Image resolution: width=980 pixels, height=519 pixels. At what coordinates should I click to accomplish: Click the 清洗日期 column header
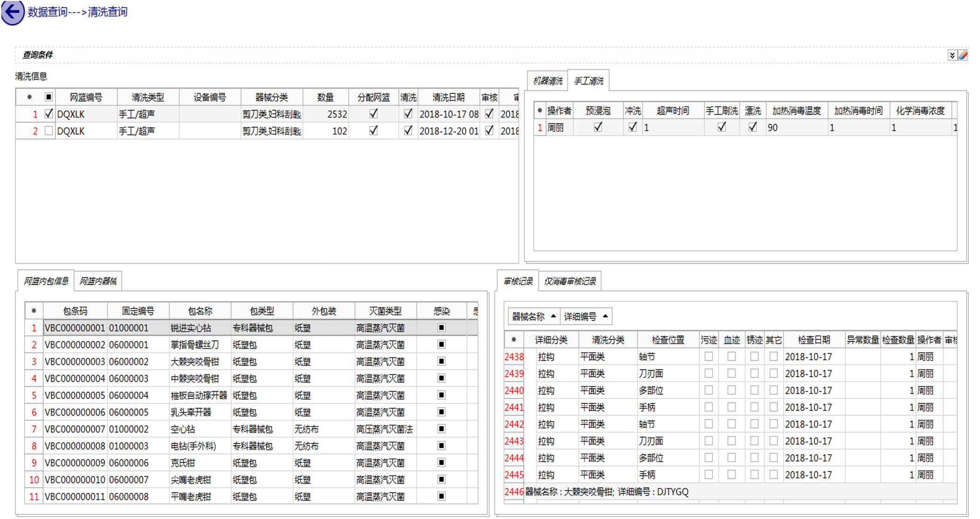448,97
